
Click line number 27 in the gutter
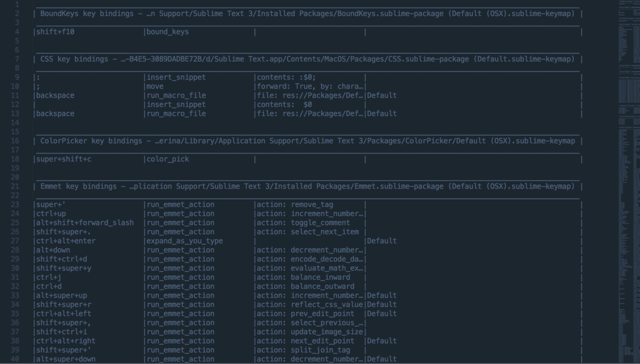click(x=14, y=241)
